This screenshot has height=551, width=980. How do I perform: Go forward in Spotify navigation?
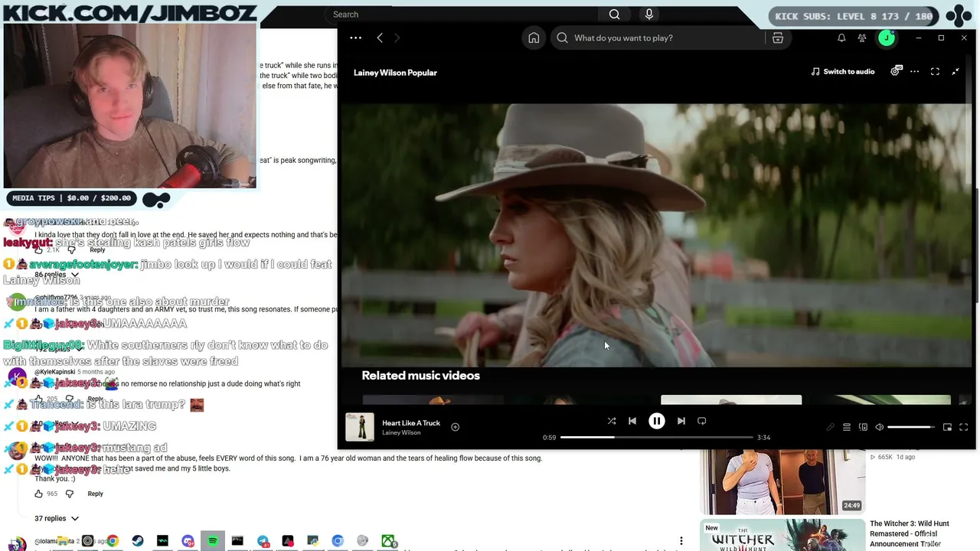pos(397,37)
